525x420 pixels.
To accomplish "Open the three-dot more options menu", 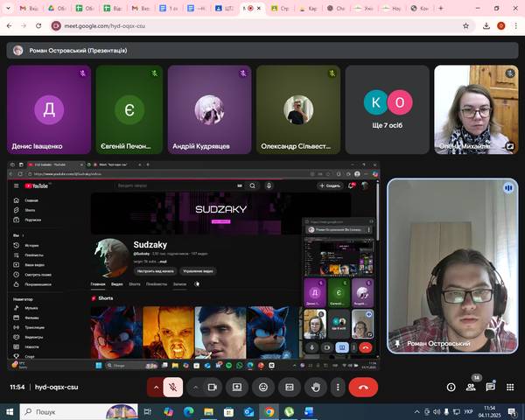I will click(337, 387).
